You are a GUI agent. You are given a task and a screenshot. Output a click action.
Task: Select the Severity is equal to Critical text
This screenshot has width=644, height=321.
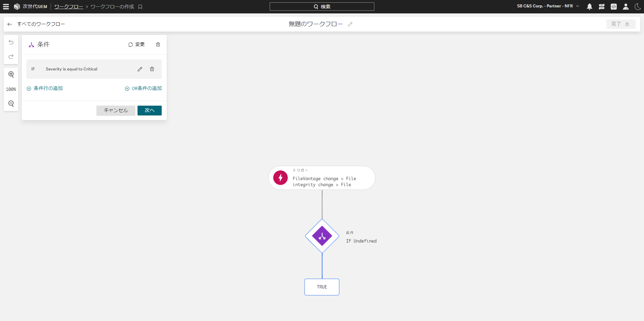click(x=71, y=69)
